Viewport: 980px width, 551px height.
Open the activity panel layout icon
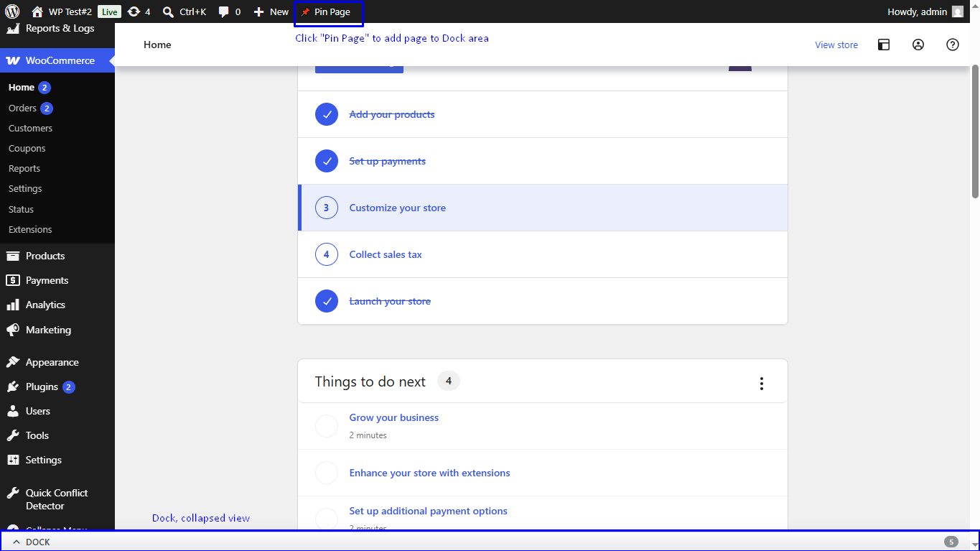coord(884,45)
